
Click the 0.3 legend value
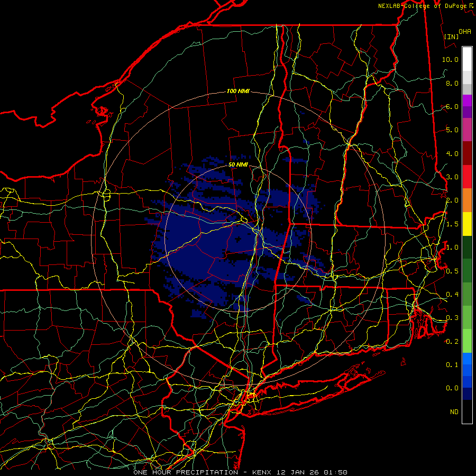click(452, 318)
